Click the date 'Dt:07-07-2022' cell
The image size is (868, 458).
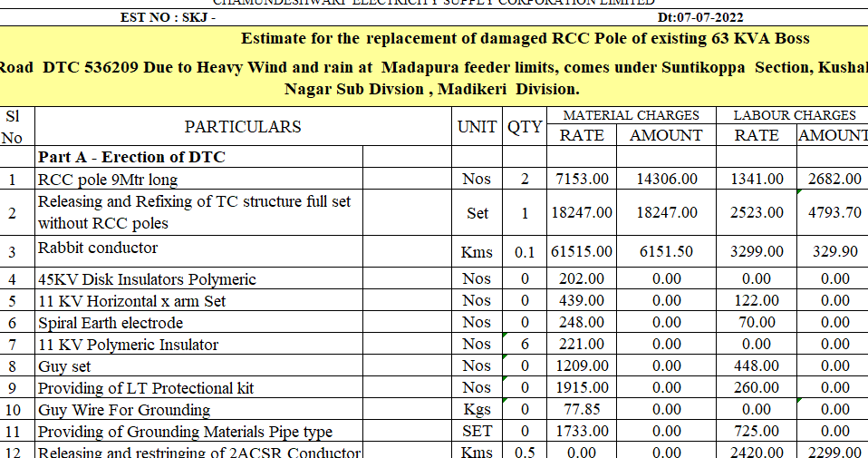700,17
